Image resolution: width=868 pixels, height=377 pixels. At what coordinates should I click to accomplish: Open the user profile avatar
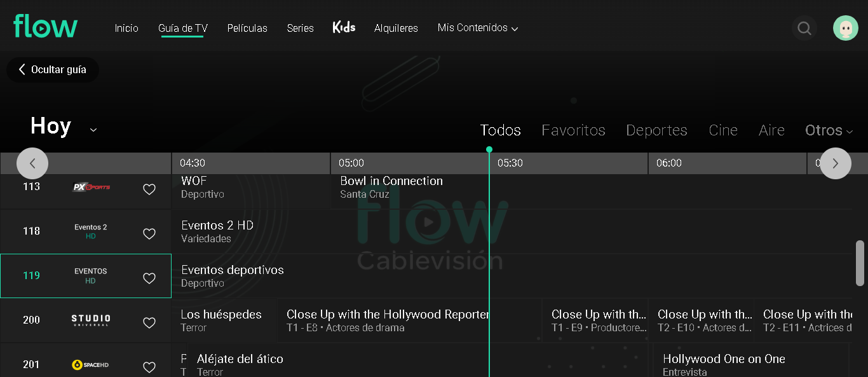(x=845, y=28)
